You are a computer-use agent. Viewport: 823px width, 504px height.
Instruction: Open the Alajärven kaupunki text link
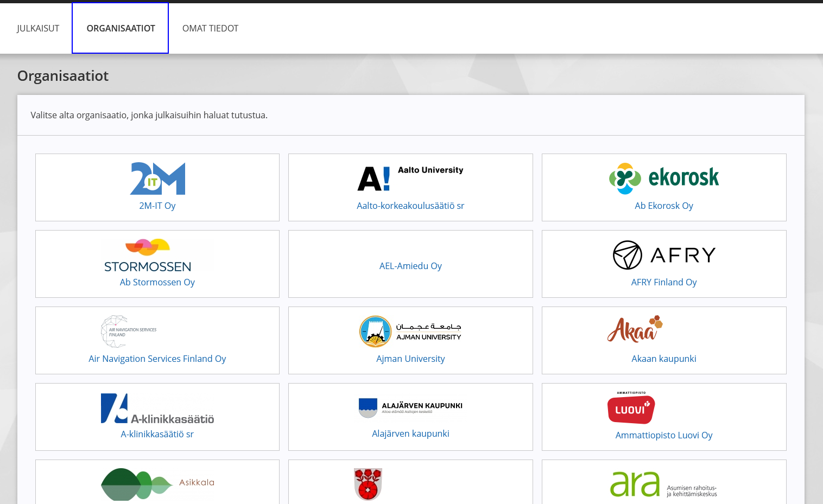click(x=410, y=433)
